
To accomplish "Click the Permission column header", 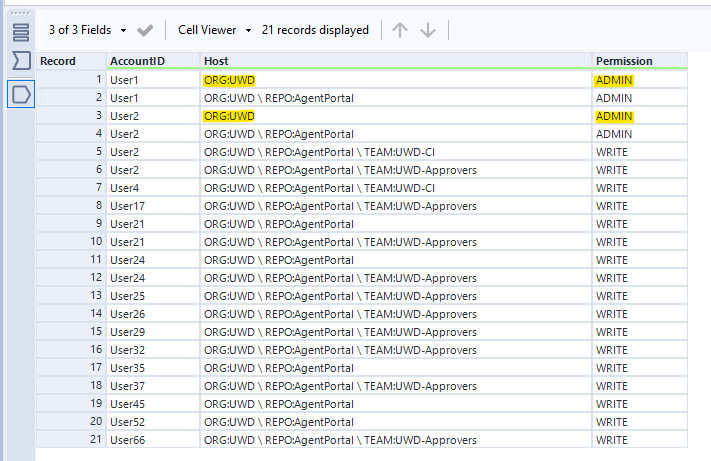I will coord(640,61).
